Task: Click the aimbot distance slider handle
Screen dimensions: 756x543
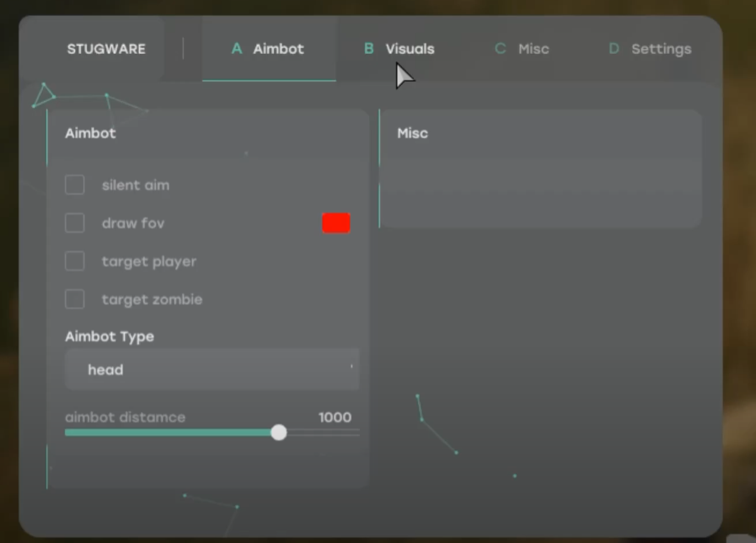Action: 279,433
